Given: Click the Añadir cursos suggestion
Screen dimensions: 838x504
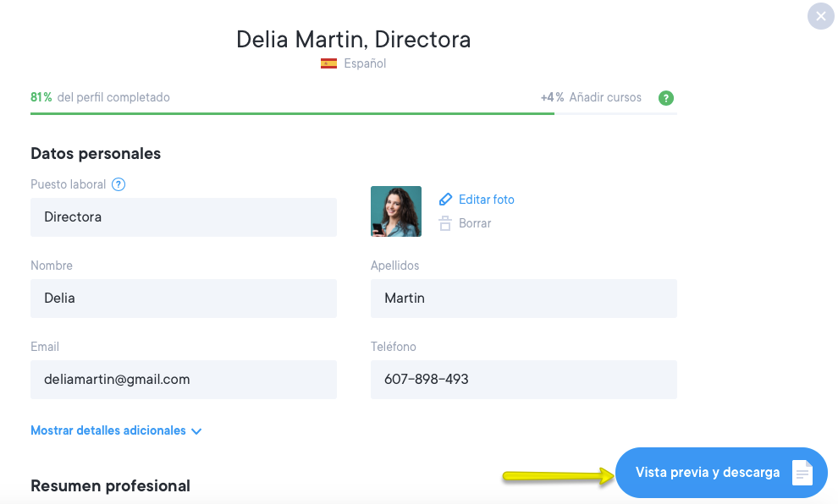Looking at the screenshot, I should 604,97.
